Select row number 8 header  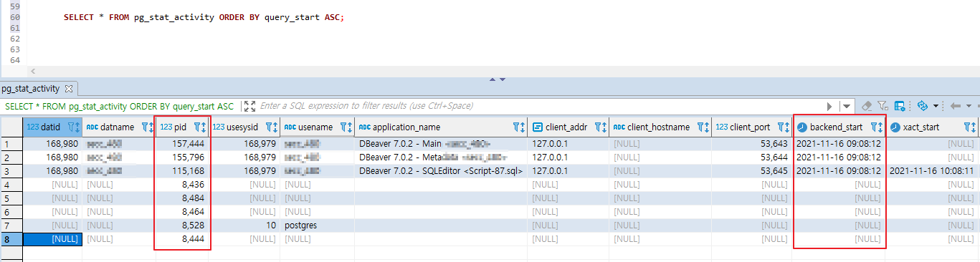11,239
